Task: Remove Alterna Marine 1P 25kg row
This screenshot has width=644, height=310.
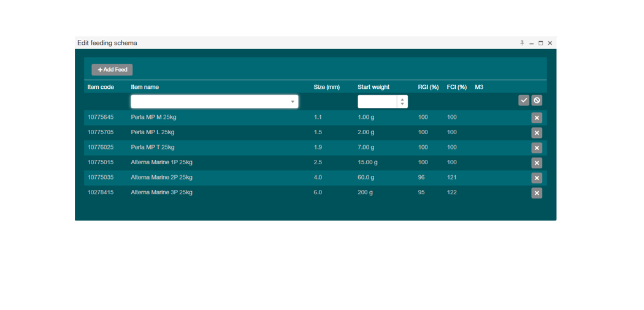Action: pyautogui.click(x=536, y=163)
